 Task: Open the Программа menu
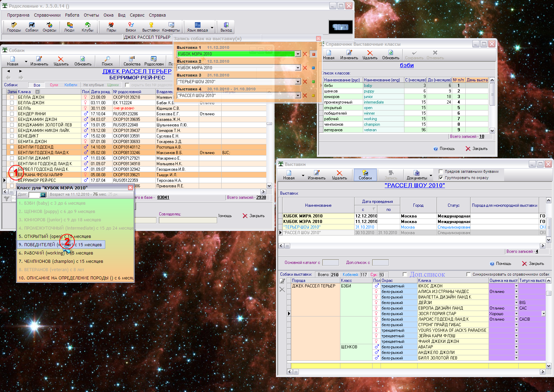[x=18, y=15]
